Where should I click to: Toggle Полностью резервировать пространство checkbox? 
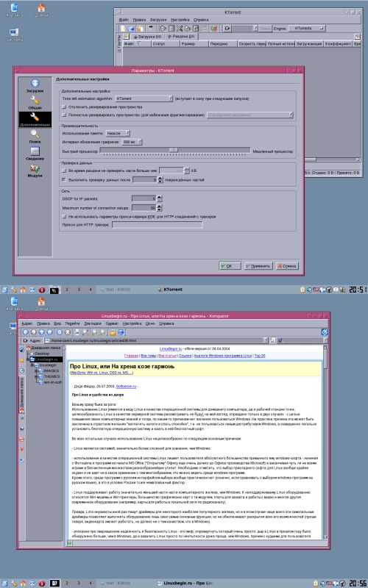click(64, 115)
